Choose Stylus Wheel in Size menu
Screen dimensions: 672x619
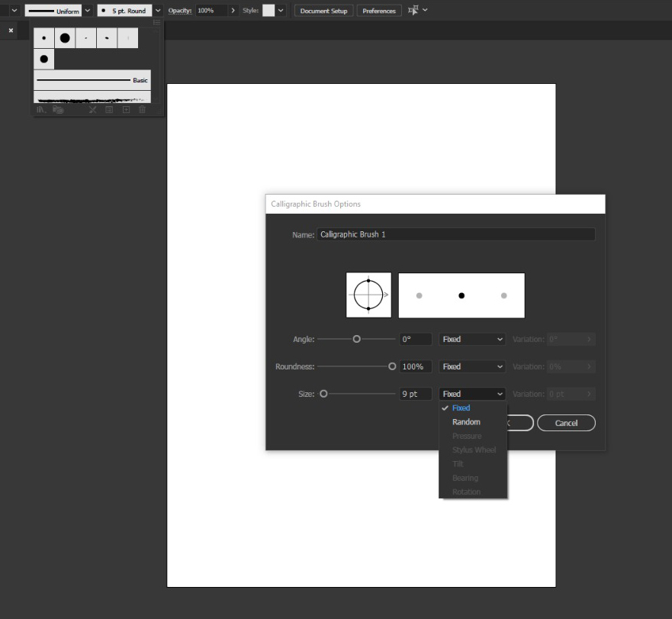pos(473,450)
